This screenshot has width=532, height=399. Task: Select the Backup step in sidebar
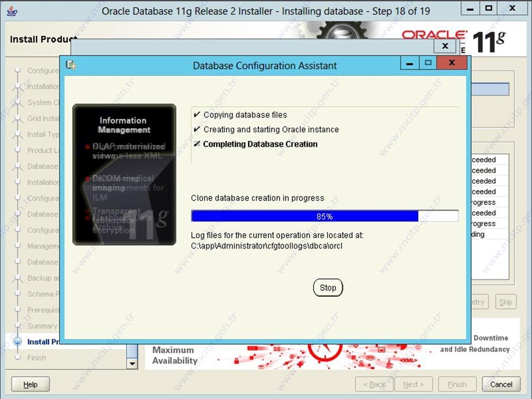click(x=43, y=278)
